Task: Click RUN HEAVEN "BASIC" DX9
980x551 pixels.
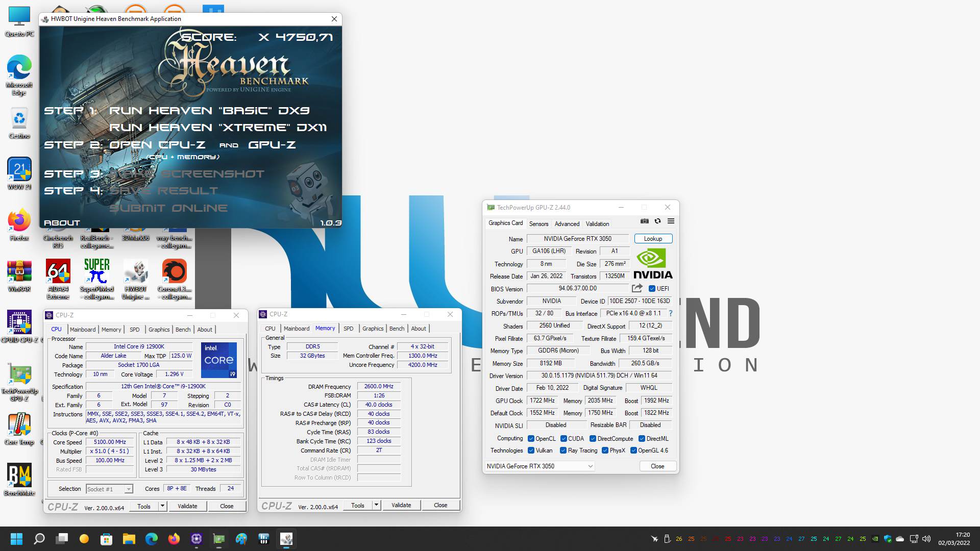Action: coord(209,111)
